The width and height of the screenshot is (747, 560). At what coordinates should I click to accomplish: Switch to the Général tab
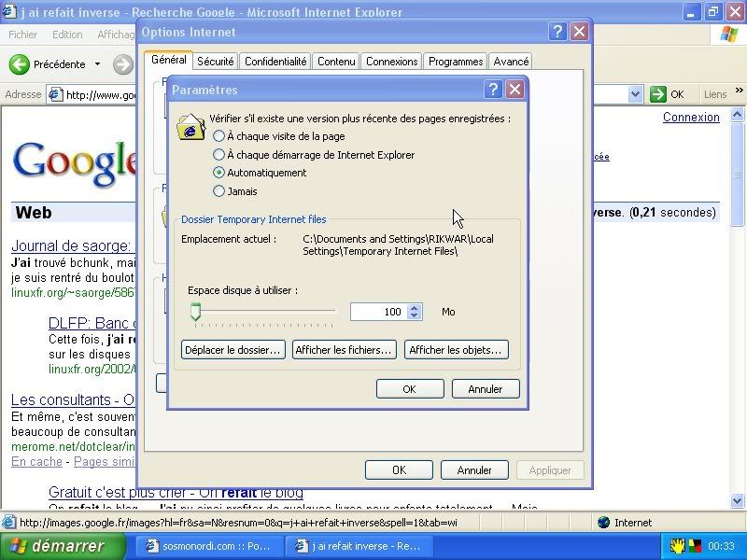(169, 60)
